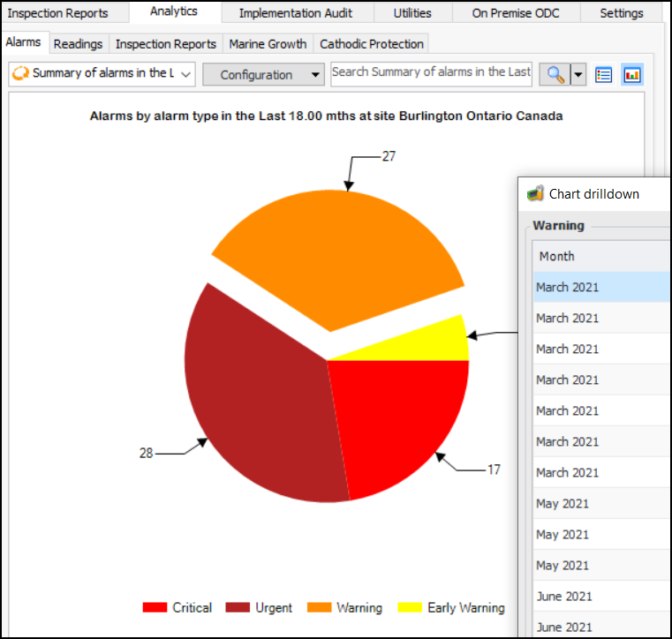
Task: Open the Configuration dropdown
Action: (263, 75)
